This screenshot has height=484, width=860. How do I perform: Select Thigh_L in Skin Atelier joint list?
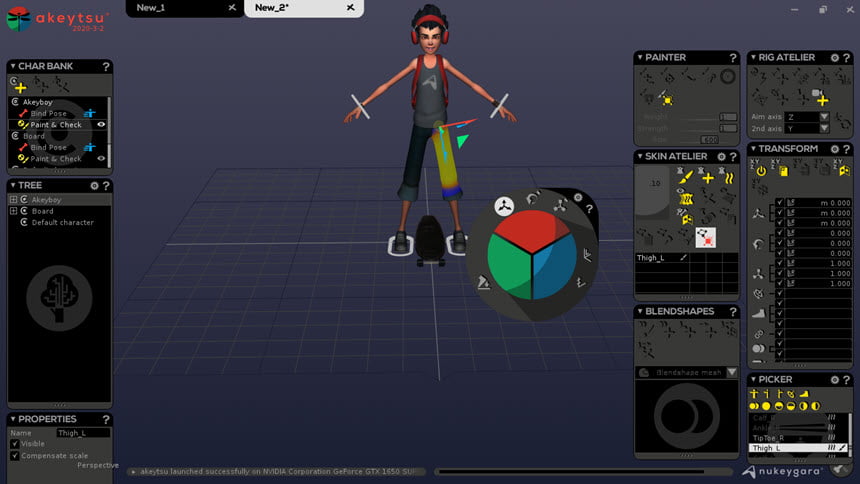650,257
